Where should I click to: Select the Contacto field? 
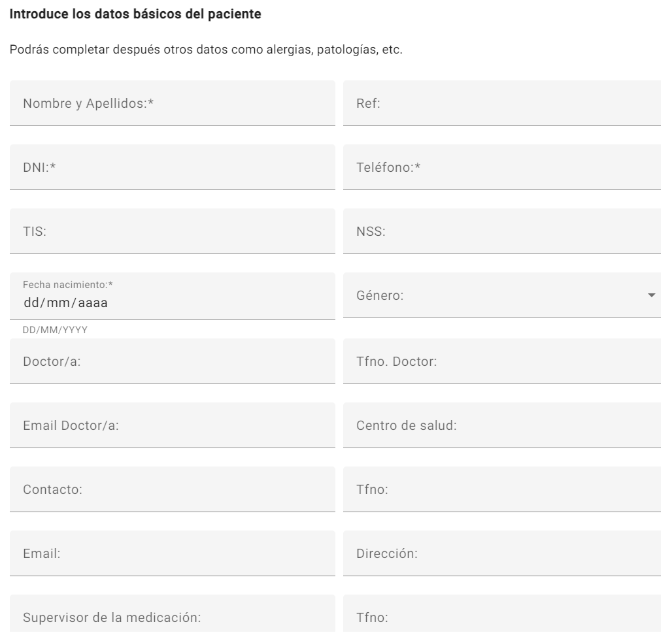coord(170,489)
